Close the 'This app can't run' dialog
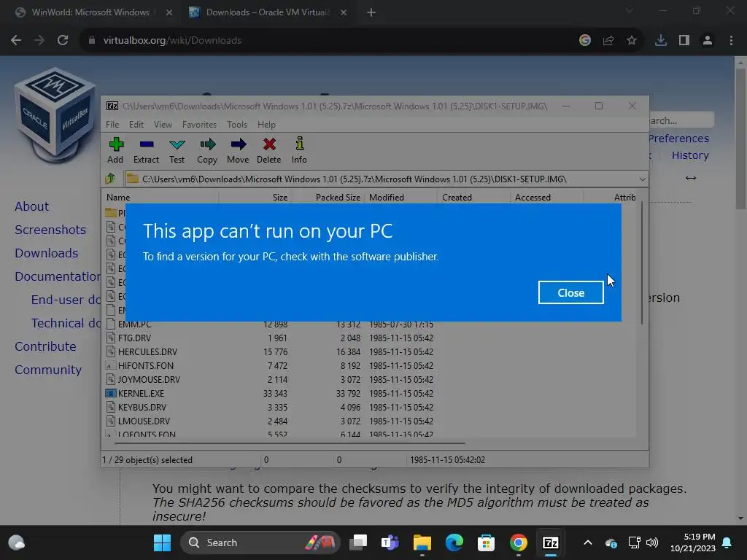Viewport: 747px width, 560px height. (570, 292)
